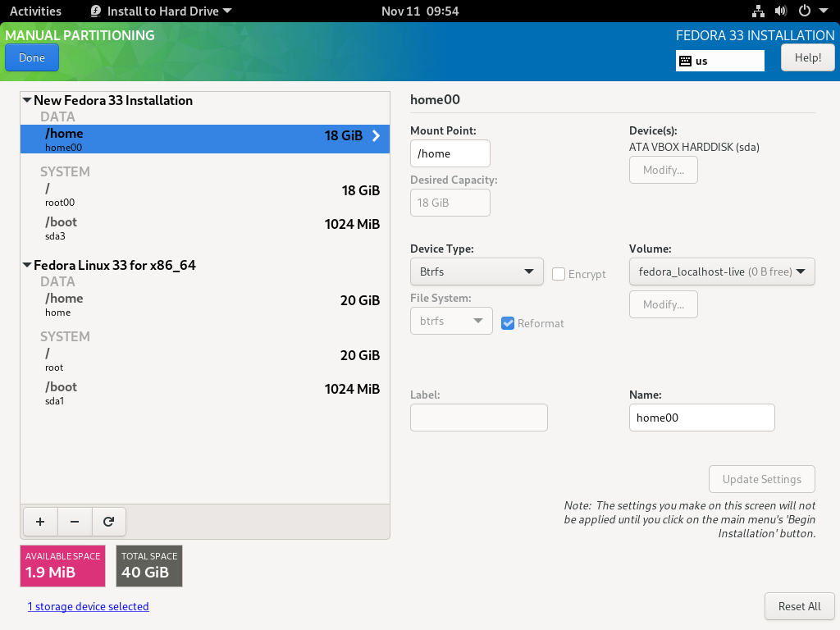Click the keyboard layout icon next to us
Screen dimensions: 840x630
685,61
